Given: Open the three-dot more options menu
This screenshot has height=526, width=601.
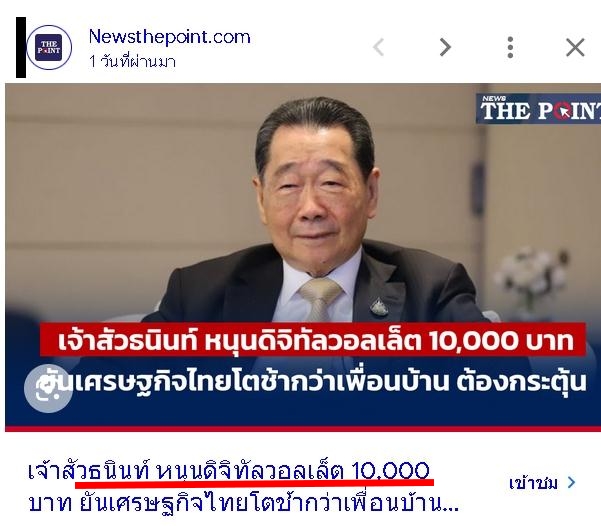Looking at the screenshot, I should point(510,48).
